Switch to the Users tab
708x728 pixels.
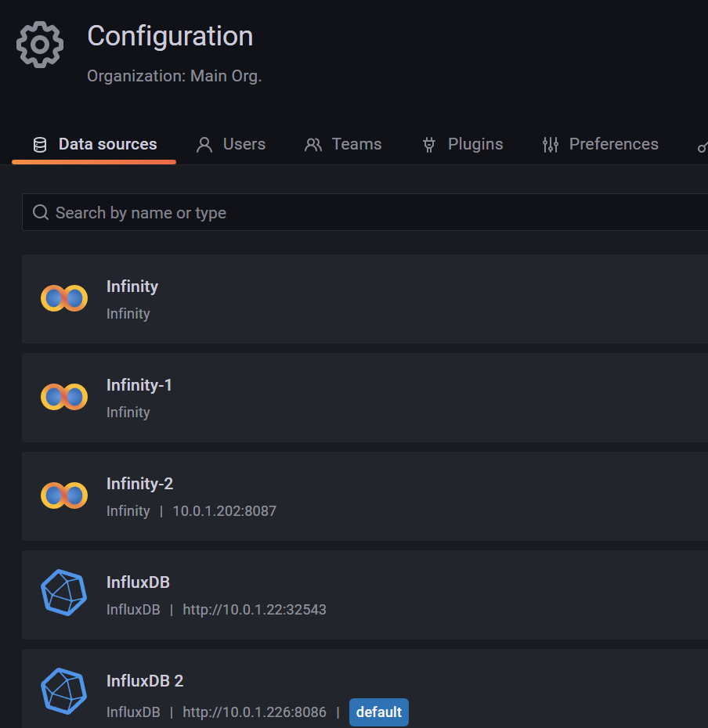tap(244, 144)
